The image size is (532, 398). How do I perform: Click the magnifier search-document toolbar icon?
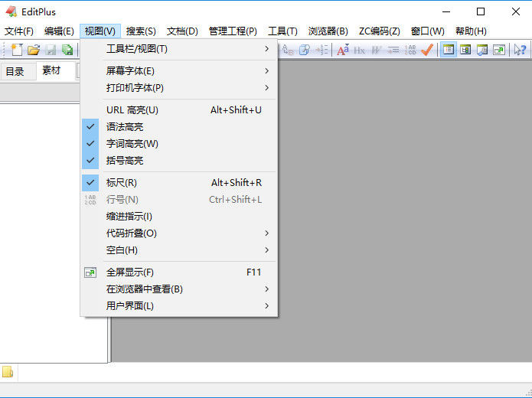pyautogui.click(x=305, y=50)
